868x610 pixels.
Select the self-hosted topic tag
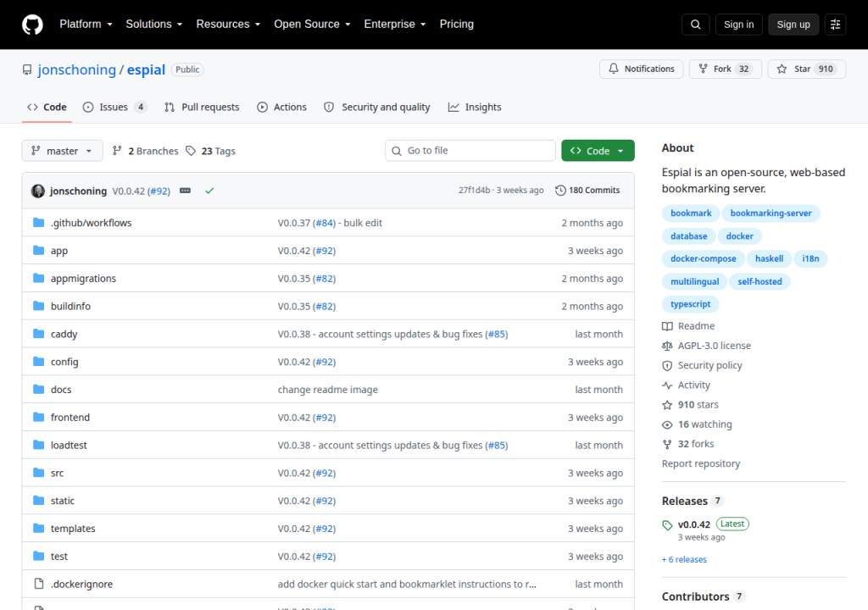759,281
